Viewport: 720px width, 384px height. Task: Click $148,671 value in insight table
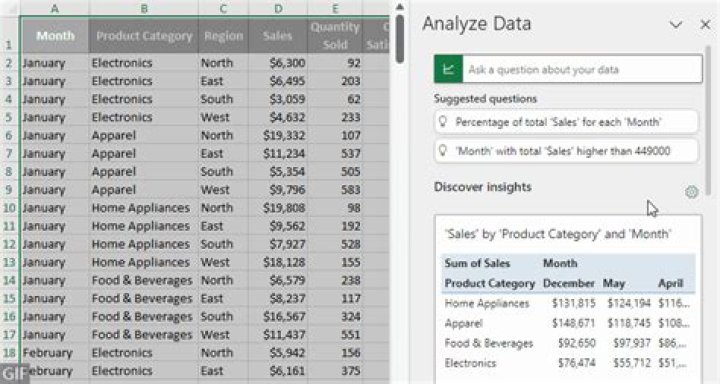tap(574, 323)
